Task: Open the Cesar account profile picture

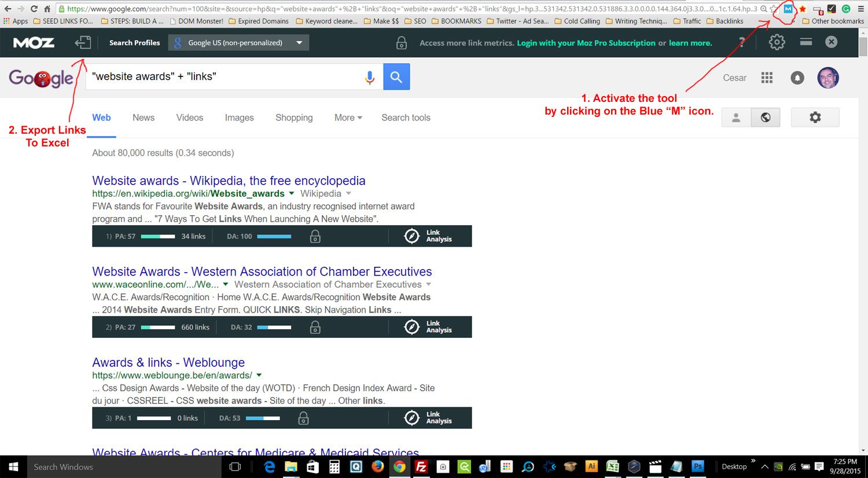Action: [x=828, y=78]
